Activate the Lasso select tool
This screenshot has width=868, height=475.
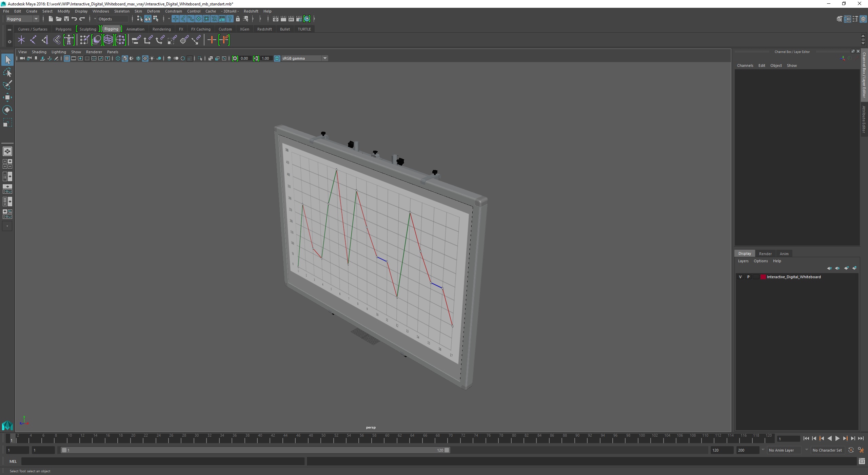[x=7, y=73]
